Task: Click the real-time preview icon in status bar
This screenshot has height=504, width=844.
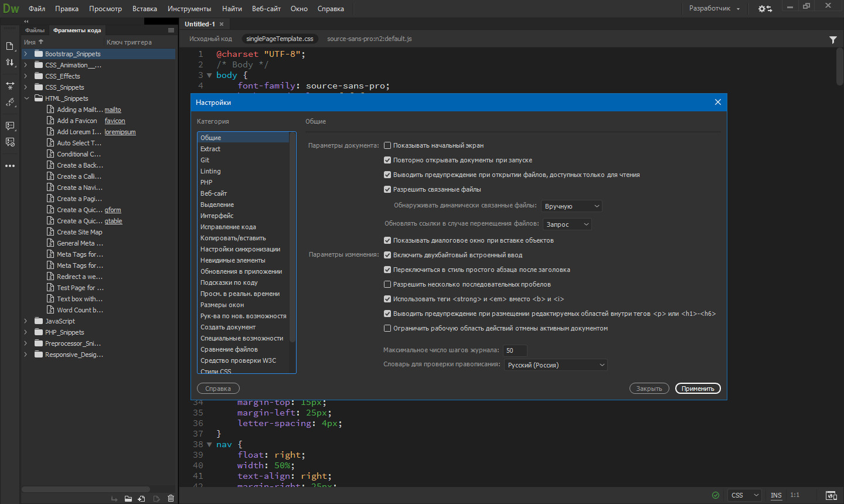Action: point(831,495)
